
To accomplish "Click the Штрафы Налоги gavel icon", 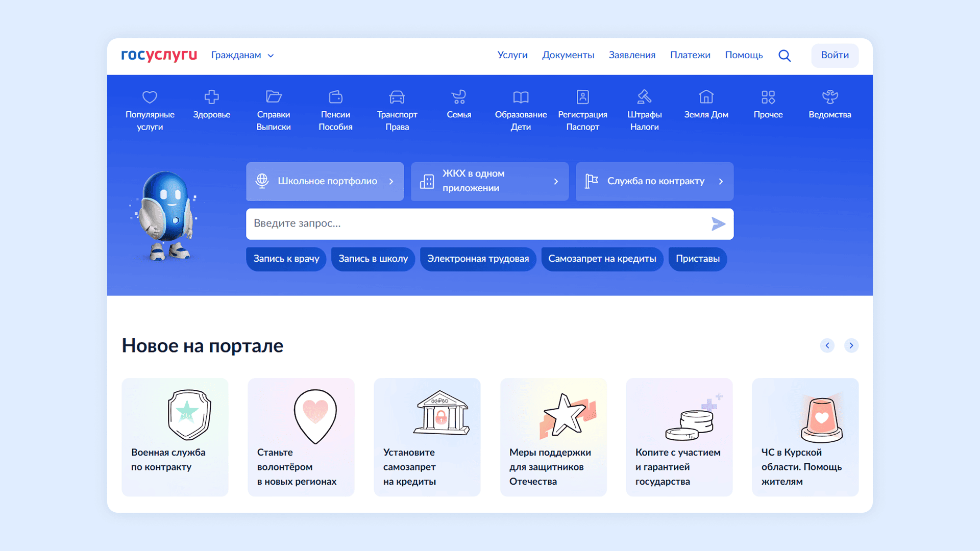I will point(644,97).
